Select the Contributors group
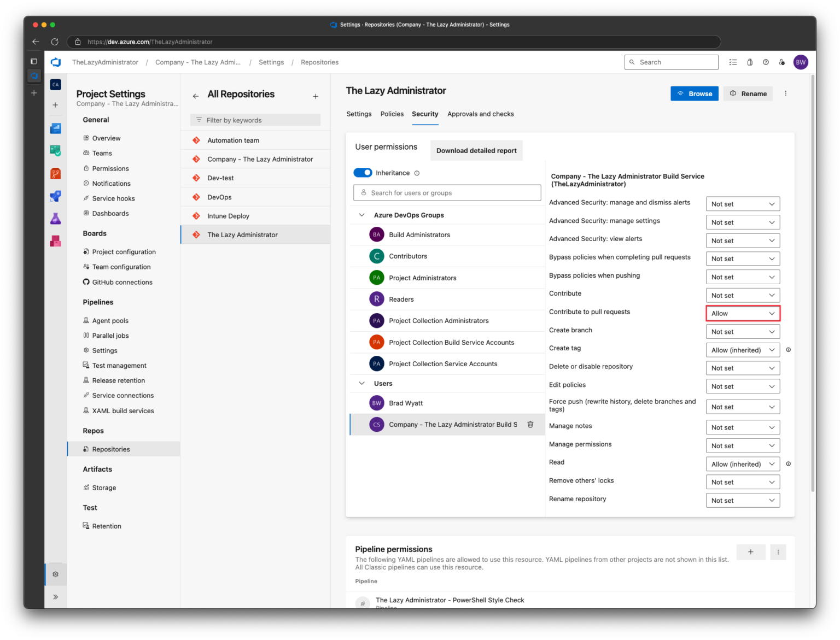Viewport: 840px width, 640px height. (447, 256)
